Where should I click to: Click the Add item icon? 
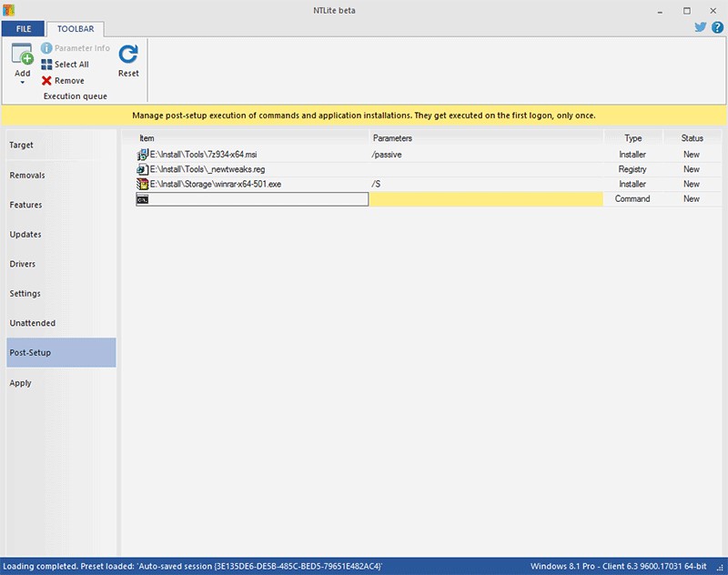click(x=22, y=55)
